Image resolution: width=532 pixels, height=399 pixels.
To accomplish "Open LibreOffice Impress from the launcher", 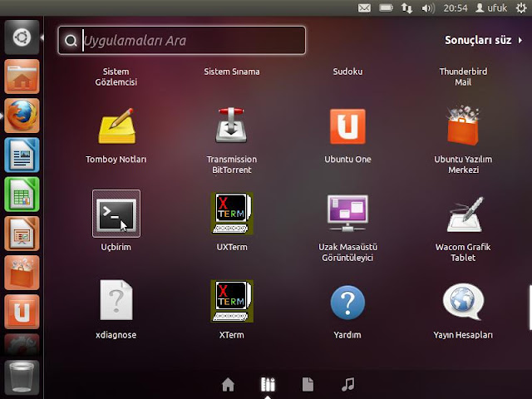I will coord(22,234).
